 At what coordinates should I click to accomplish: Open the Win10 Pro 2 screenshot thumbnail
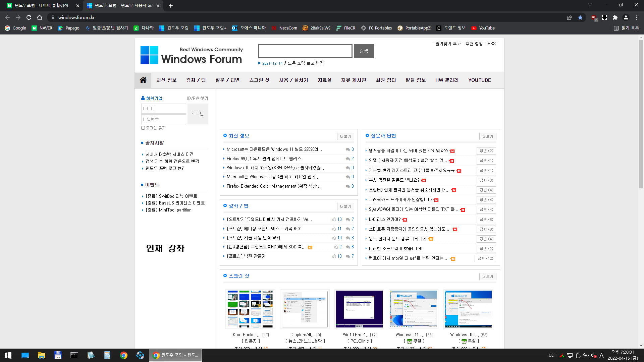pos(359,309)
